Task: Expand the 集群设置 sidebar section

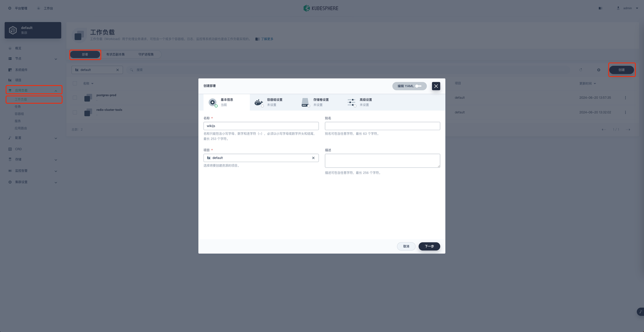Action: tap(33, 182)
